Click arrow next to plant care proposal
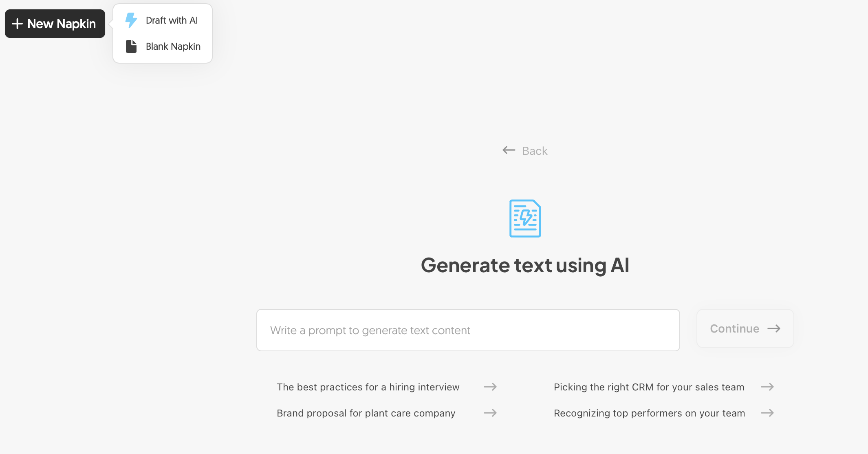Screen dimensions: 868x454 pos(490,413)
